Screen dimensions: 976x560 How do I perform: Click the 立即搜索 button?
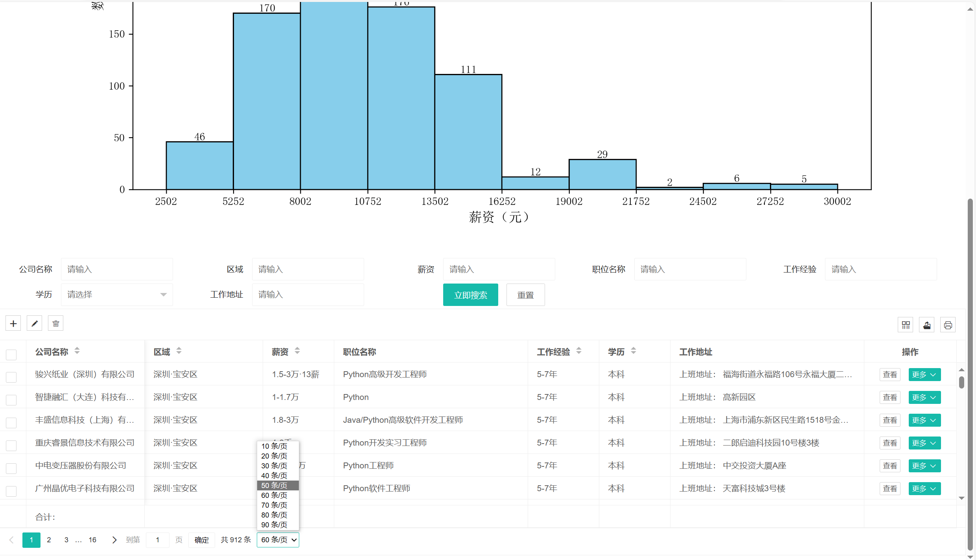click(x=470, y=295)
